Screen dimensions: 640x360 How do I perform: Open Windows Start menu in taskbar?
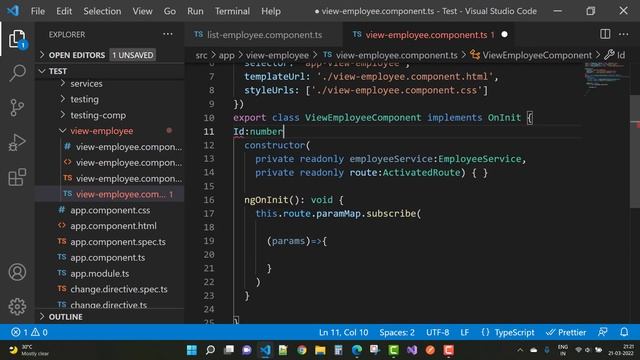point(191,350)
